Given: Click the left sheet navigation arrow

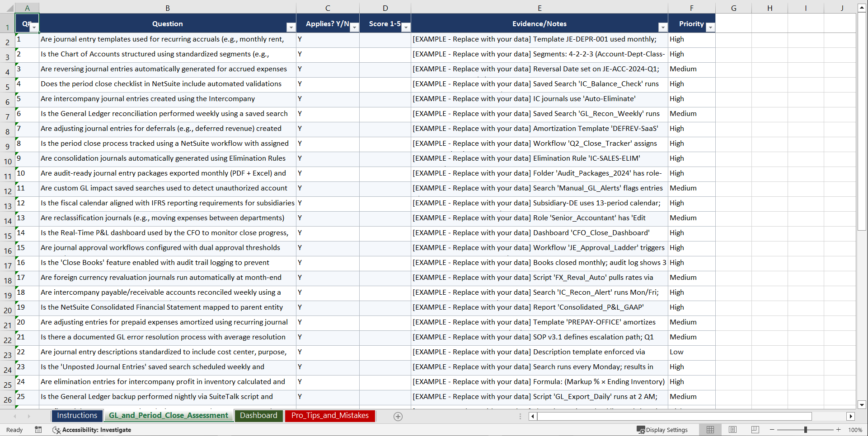Looking at the screenshot, I should click(x=15, y=416).
